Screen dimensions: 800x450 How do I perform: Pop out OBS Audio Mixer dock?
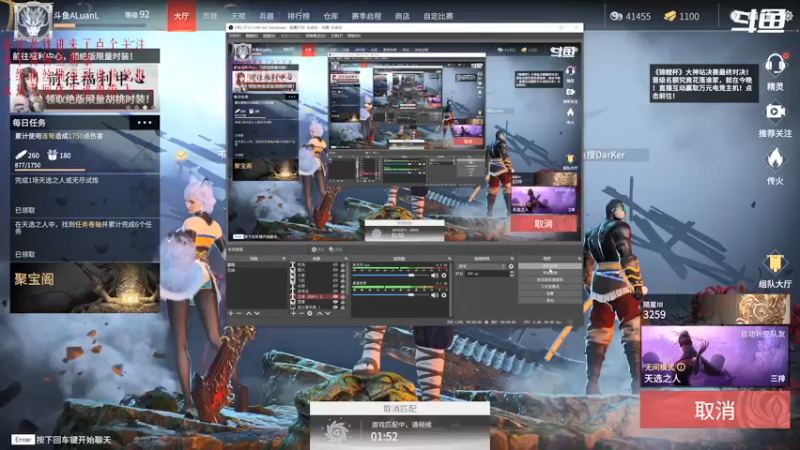tap(451, 259)
